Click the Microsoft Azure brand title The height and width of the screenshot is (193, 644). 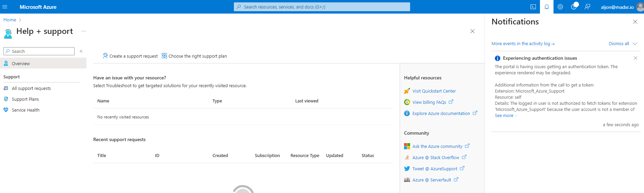click(38, 7)
